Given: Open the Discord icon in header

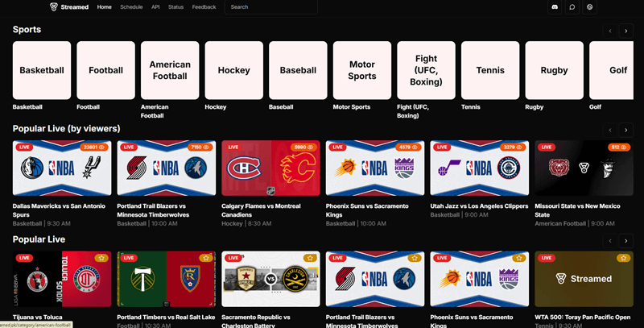Looking at the screenshot, I should [555, 7].
